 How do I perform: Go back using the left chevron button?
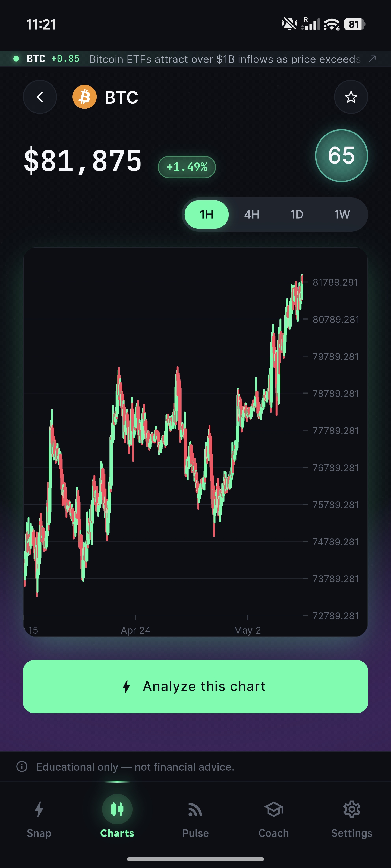40,97
